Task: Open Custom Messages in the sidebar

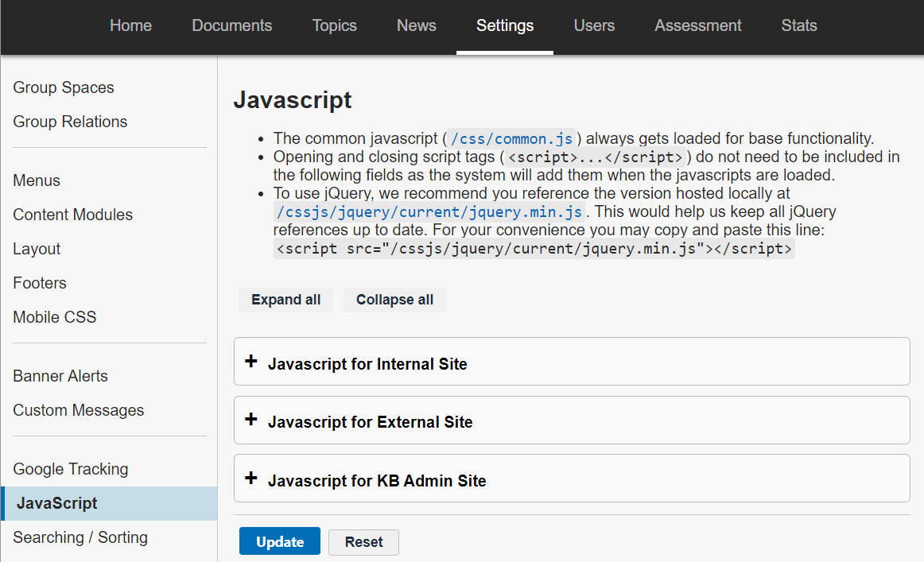Action: tap(79, 411)
